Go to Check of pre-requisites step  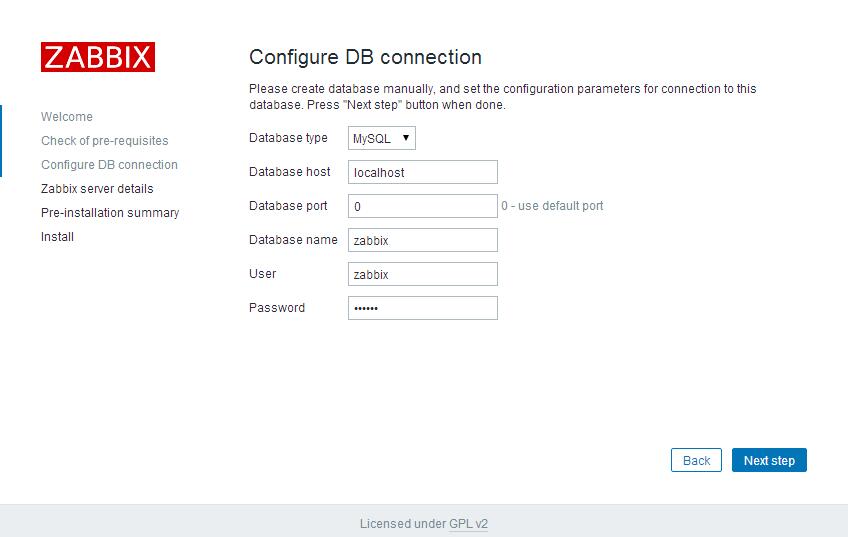(104, 141)
